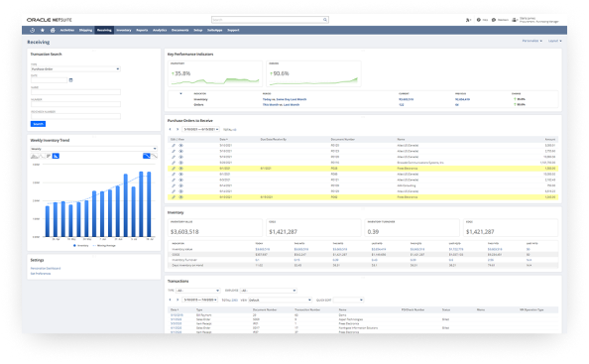Click the Name field in Transaction Search

pyautogui.click(x=75, y=92)
